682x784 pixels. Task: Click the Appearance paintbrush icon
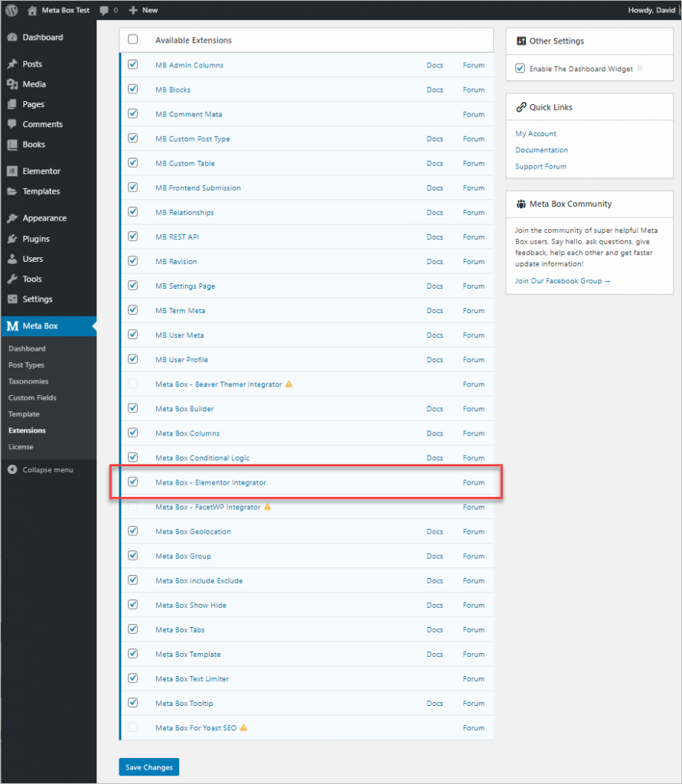coord(11,218)
